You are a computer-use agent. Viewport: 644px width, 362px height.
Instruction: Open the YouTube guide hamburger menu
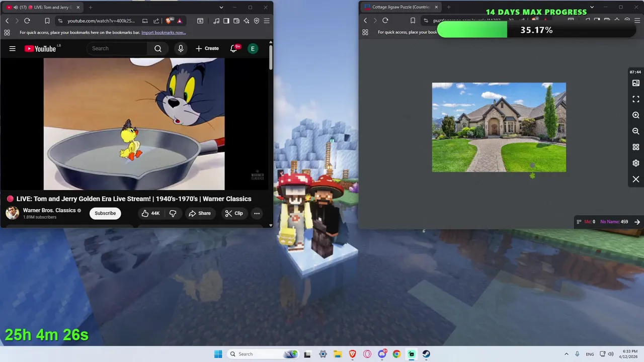[13, 48]
